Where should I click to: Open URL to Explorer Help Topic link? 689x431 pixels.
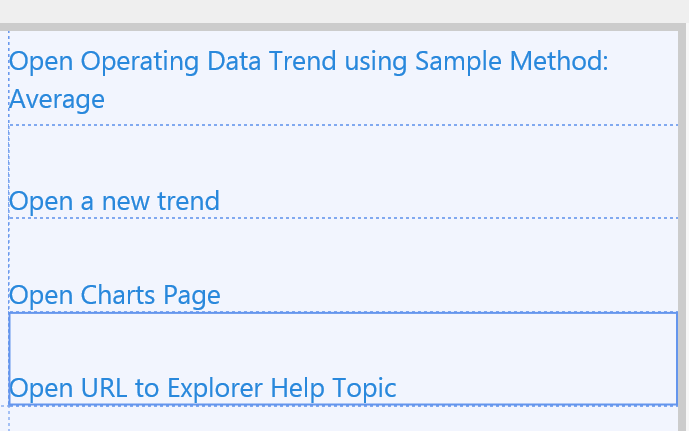tap(203, 388)
